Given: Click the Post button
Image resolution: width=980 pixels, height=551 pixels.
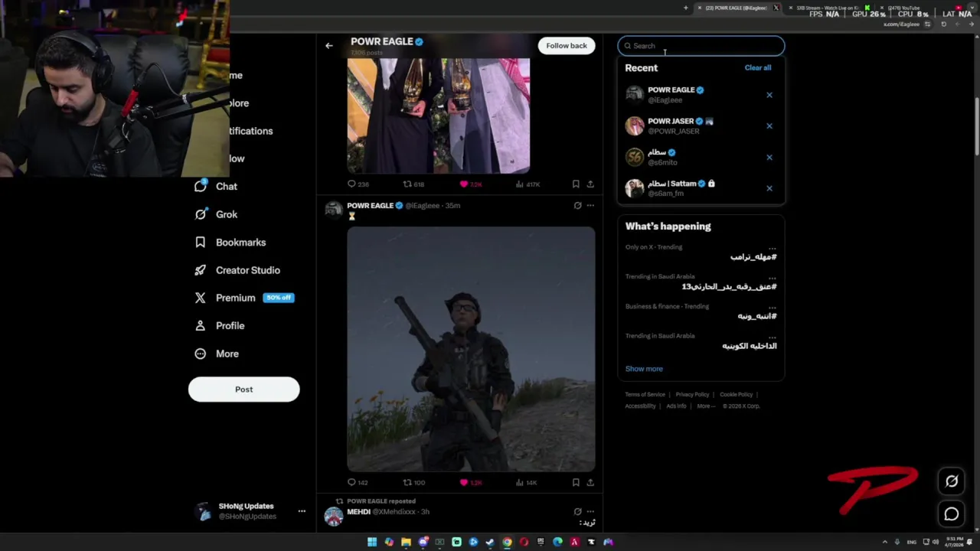Looking at the screenshot, I should (243, 389).
